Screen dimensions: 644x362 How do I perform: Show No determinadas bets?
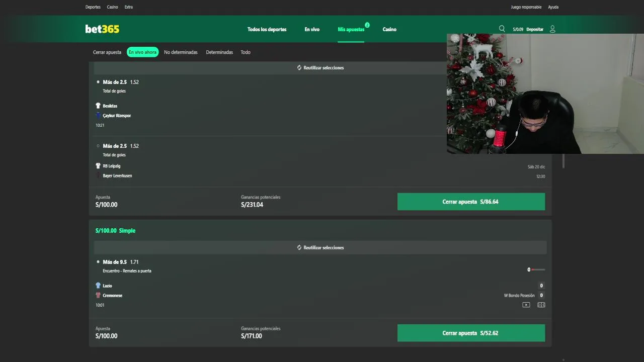tap(181, 52)
